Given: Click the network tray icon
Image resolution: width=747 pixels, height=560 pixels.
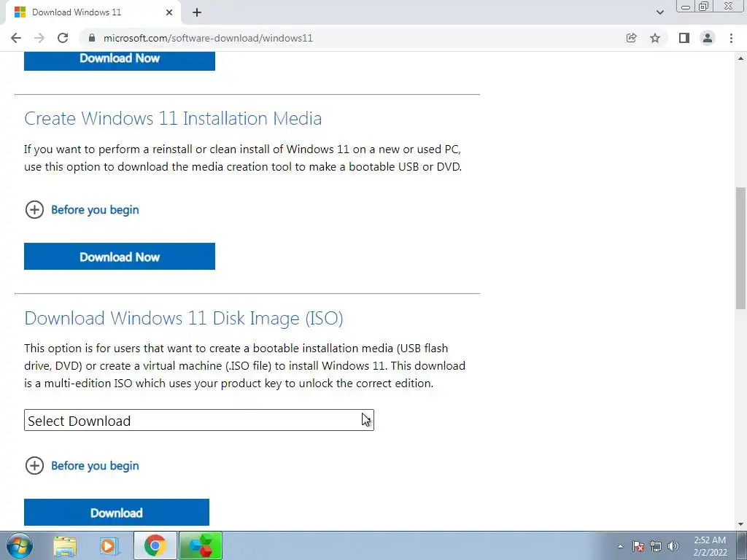Looking at the screenshot, I should click(x=656, y=546).
